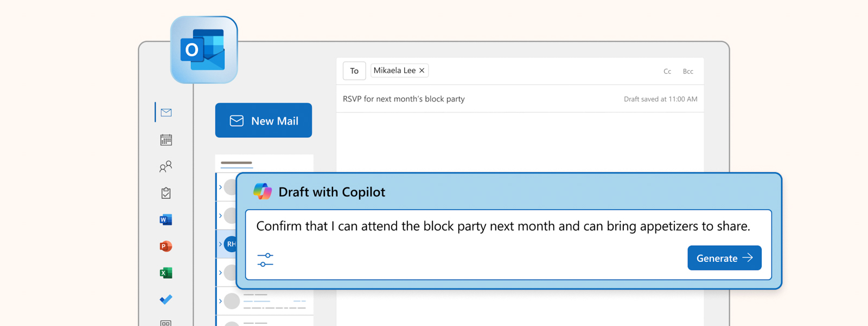Select the highlighted RH conversation row
This screenshot has height=326, width=868.
pos(230,244)
